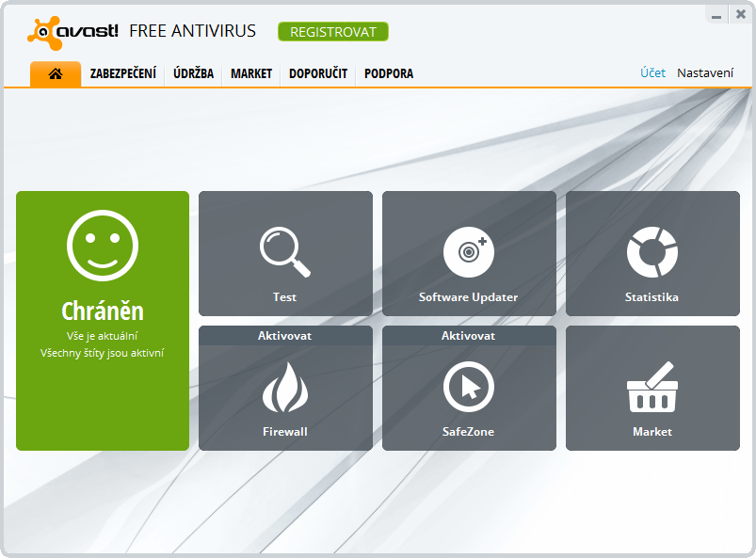
Task: Click Aktivovat above SafeZone
Action: 469,336
